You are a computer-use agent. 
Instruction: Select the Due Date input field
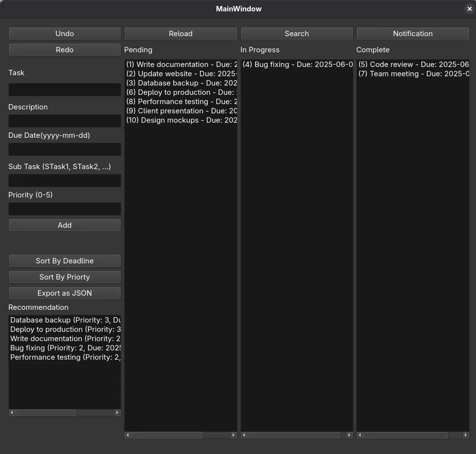(x=65, y=149)
